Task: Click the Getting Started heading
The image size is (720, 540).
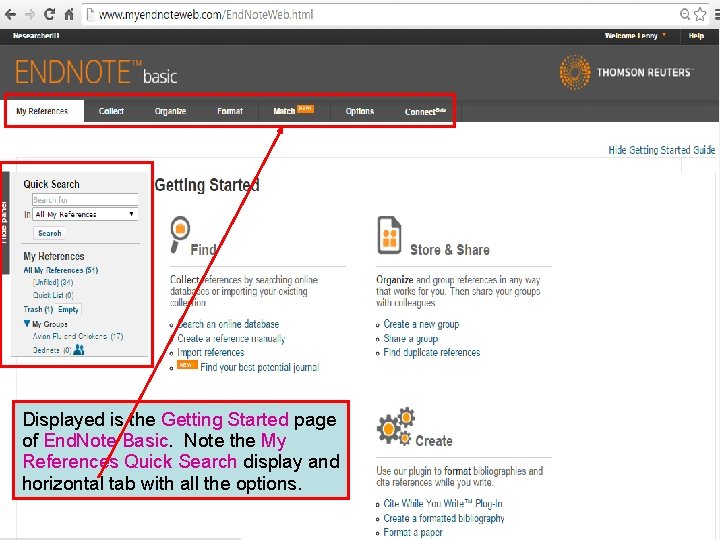Action: (x=207, y=185)
